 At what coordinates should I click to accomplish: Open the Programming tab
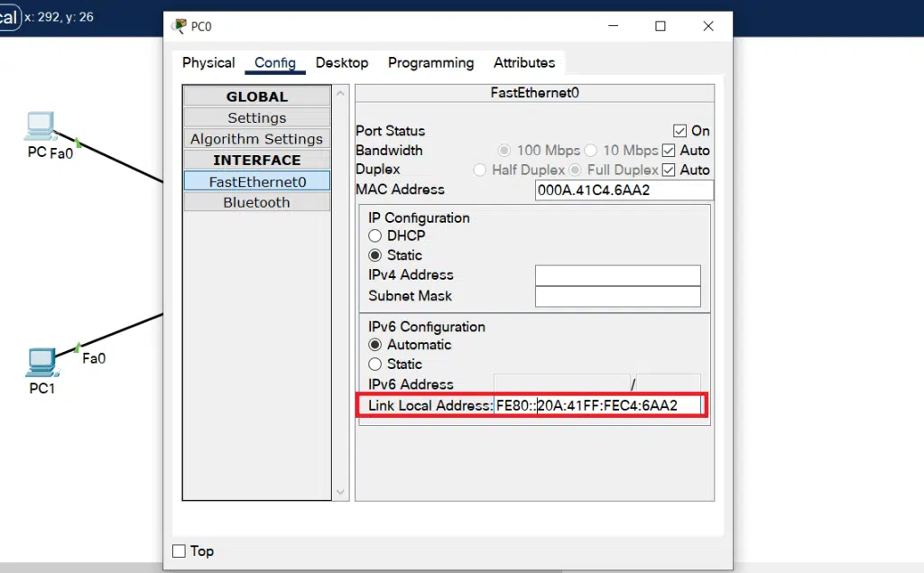pos(430,62)
